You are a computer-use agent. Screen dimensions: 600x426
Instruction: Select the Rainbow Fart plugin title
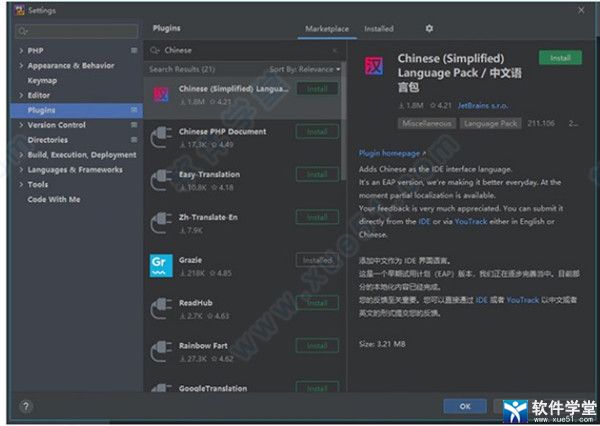click(203, 346)
